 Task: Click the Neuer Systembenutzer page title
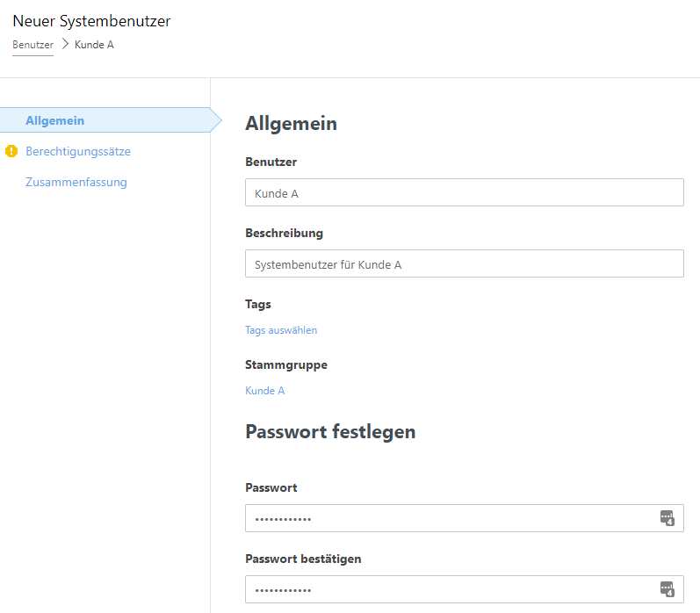click(91, 21)
